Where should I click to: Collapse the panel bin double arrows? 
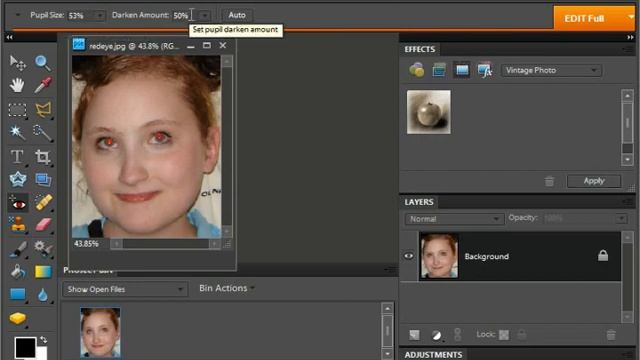pyautogui.click(x=631, y=37)
